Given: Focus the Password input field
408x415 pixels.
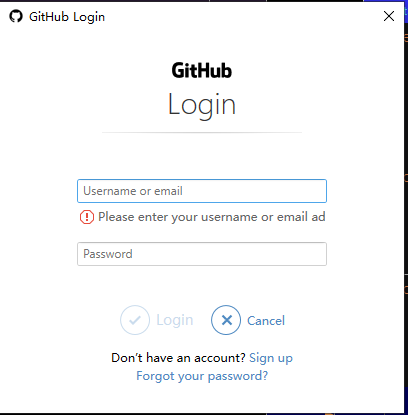Looking at the screenshot, I should (202, 254).
